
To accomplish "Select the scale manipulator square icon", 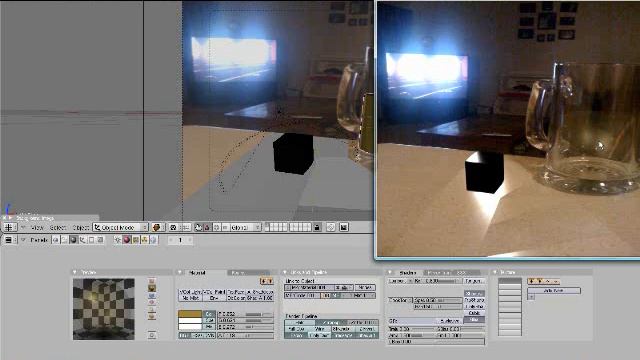I will (225, 227).
